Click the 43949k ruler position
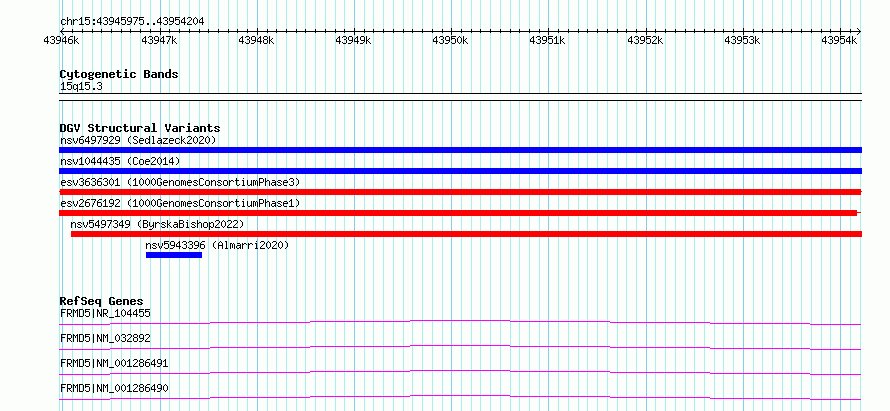Image resolution: width=890 pixels, height=411 pixels. [354, 40]
